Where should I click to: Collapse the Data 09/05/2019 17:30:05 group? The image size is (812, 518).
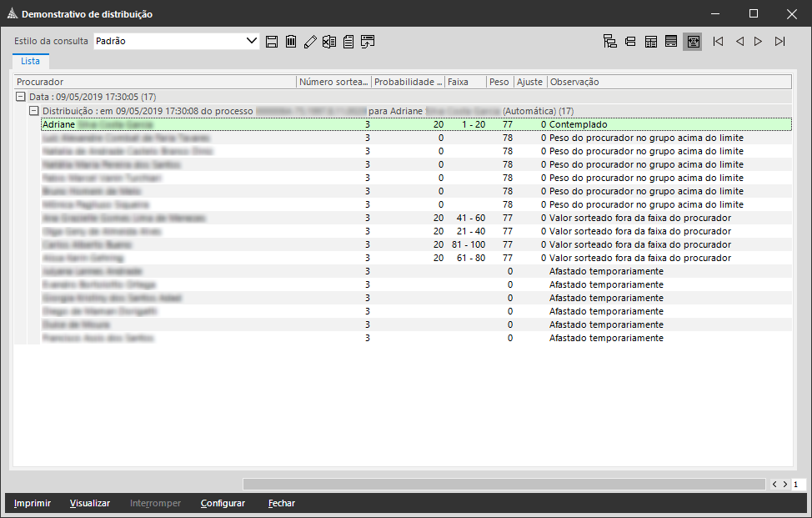pos(21,97)
